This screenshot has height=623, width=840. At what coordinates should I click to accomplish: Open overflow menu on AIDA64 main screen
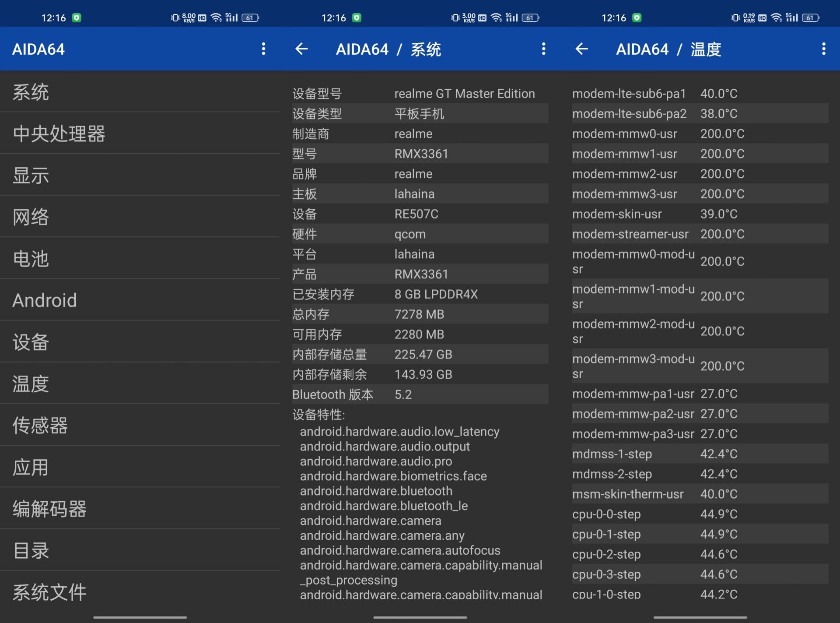point(263,49)
